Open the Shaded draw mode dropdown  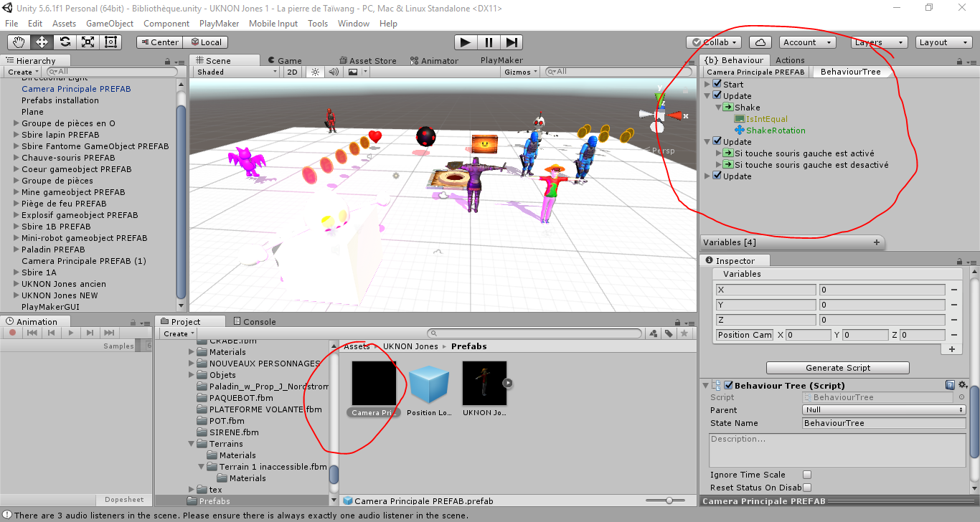pyautogui.click(x=237, y=72)
